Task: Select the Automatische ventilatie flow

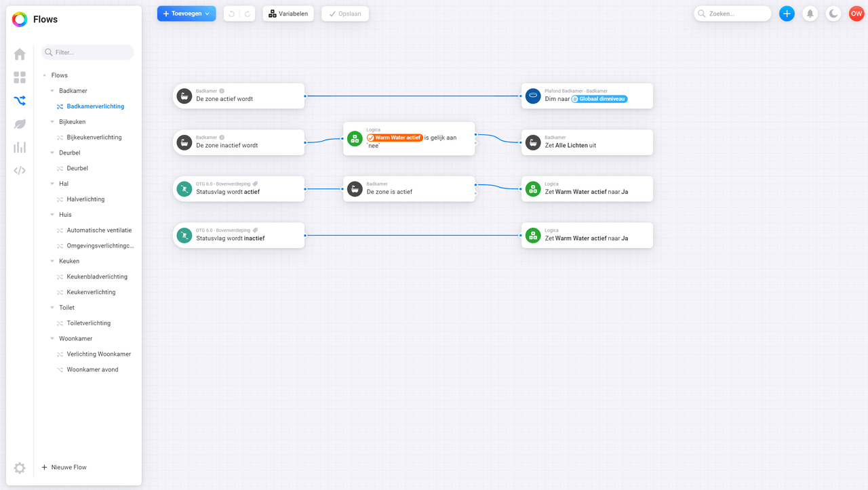Action: (99, 230)
